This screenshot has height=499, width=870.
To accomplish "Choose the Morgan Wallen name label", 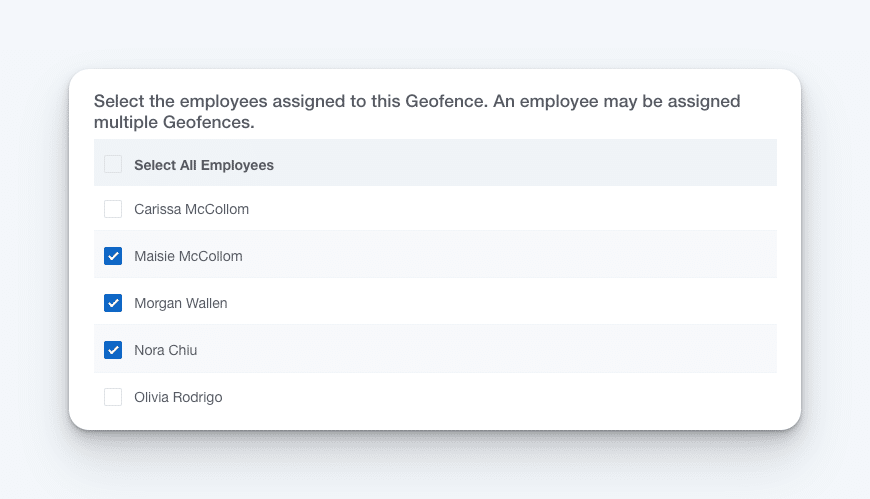I will pos(181,304).
